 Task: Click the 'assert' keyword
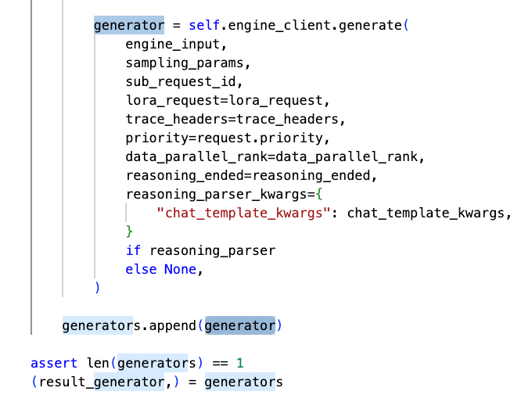(54, 364)
